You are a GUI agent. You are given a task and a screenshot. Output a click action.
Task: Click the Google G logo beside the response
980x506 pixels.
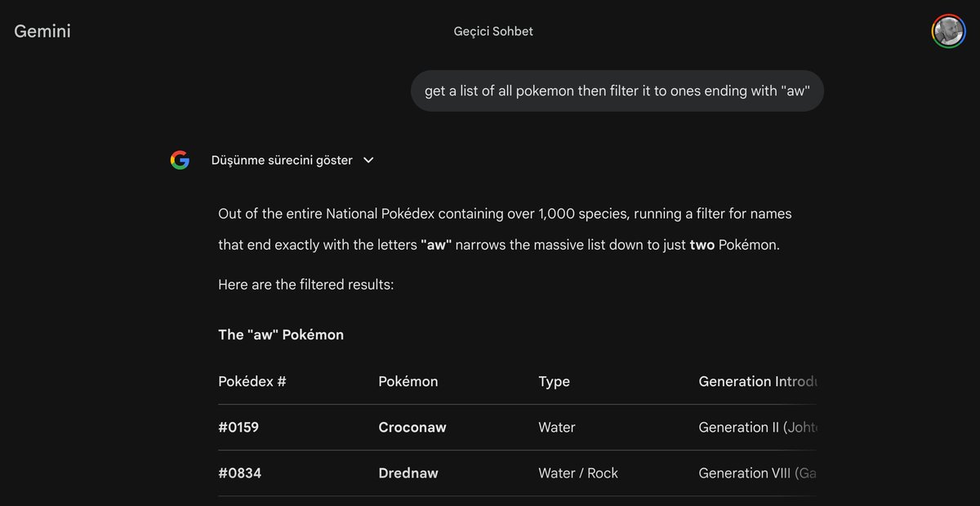[180, 161]
